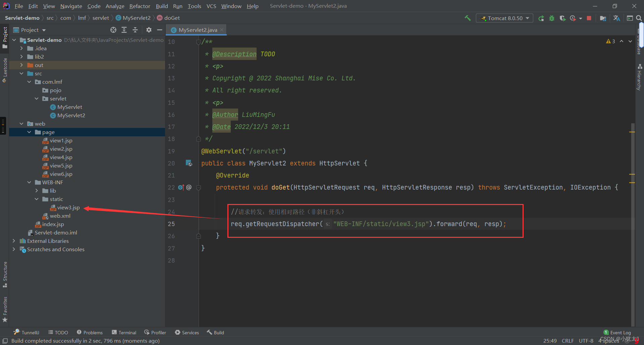644x345 pixels.
Task: Open the File menu
Action: (x=19, y=6)
